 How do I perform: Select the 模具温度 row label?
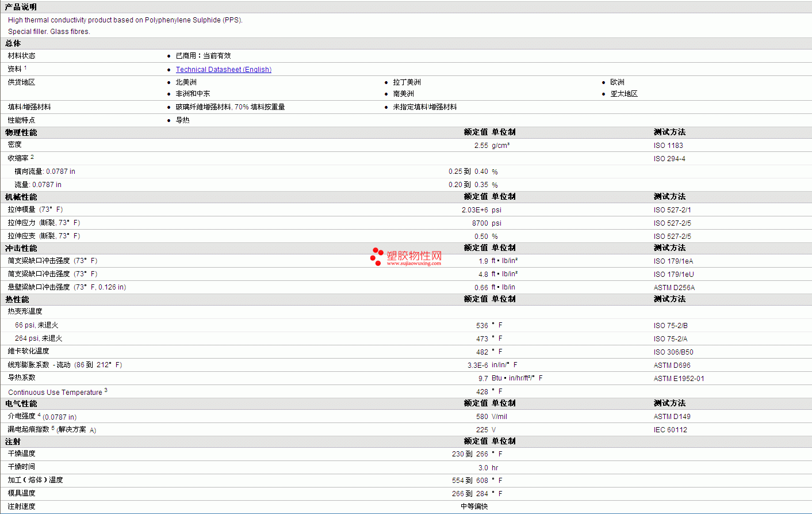coord(21,493)
